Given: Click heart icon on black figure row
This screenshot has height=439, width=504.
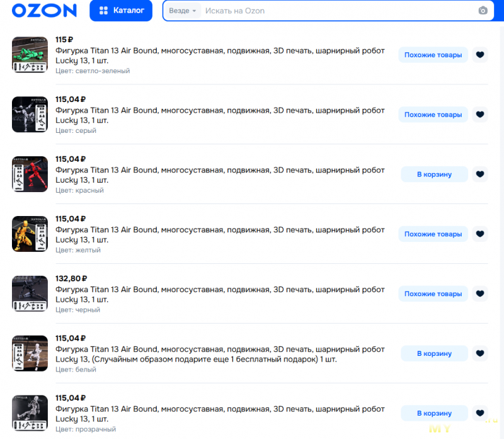Looking at the screenshot, I should pos(480,294).
